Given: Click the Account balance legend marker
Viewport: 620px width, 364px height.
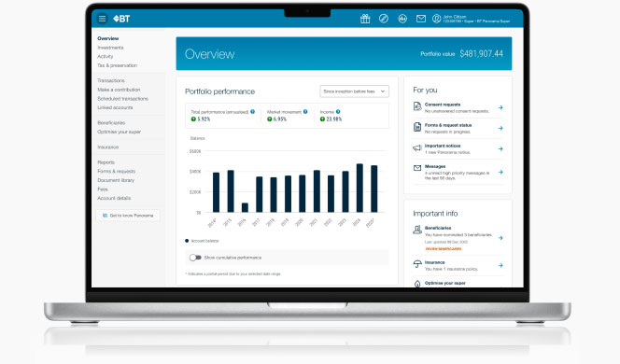Looking at the screenshot, I should [x=187, y=241].
